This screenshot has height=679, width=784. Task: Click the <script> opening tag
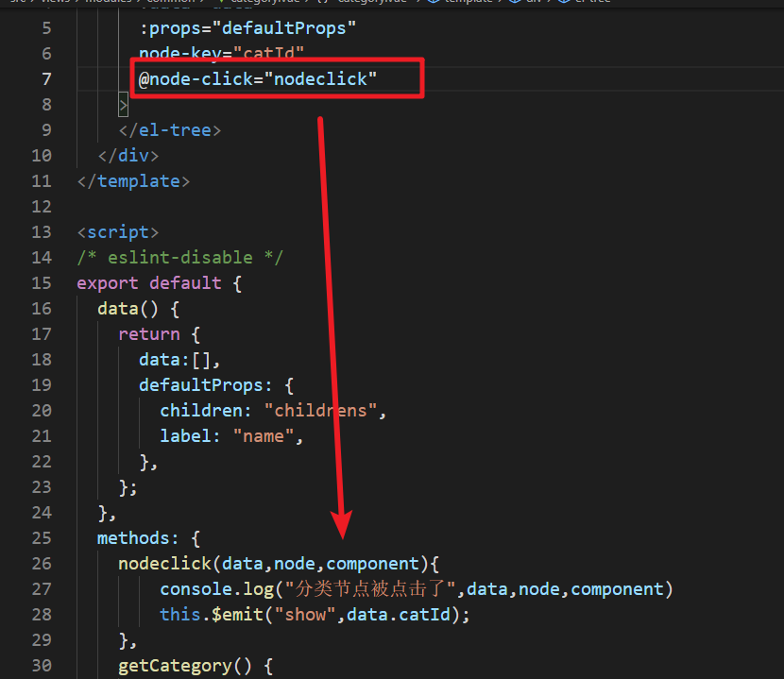(x=118, y=232)
